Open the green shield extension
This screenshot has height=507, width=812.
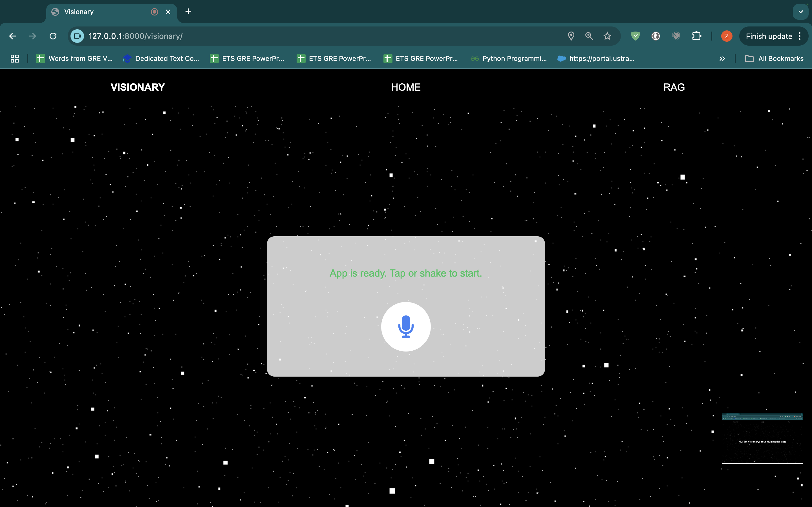[635, 36]
